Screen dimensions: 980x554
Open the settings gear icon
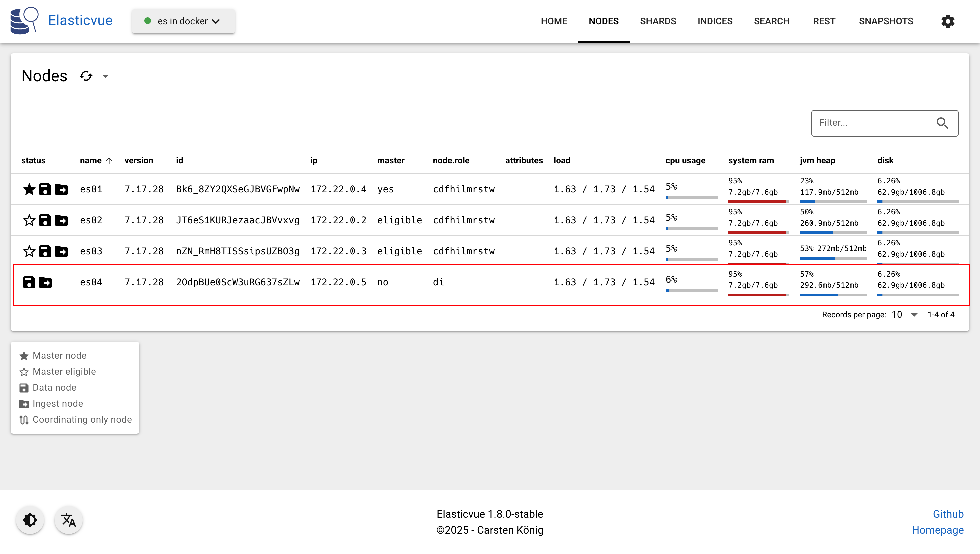coord(948,21)
